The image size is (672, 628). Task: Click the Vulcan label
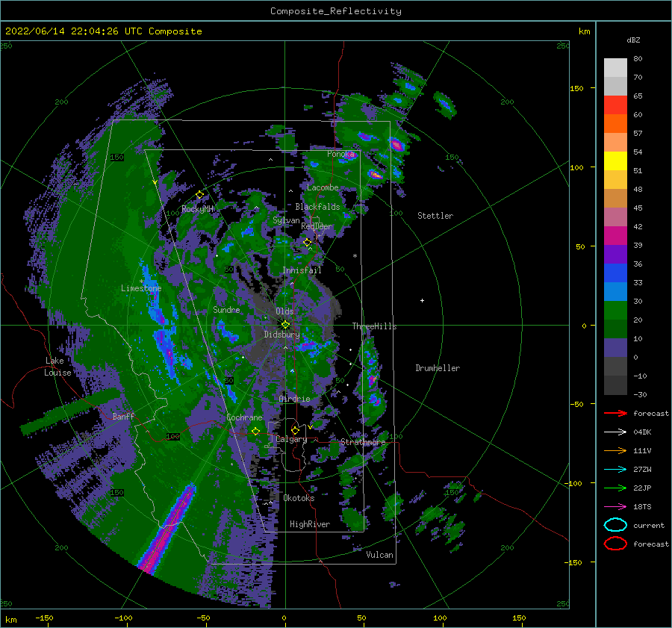pyautogui.click(x=380, y=555)
